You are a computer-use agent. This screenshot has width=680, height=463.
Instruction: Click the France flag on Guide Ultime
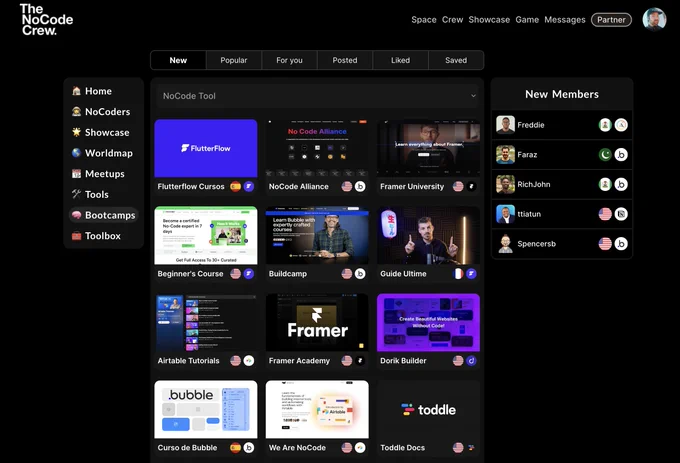tap(458, 274)
